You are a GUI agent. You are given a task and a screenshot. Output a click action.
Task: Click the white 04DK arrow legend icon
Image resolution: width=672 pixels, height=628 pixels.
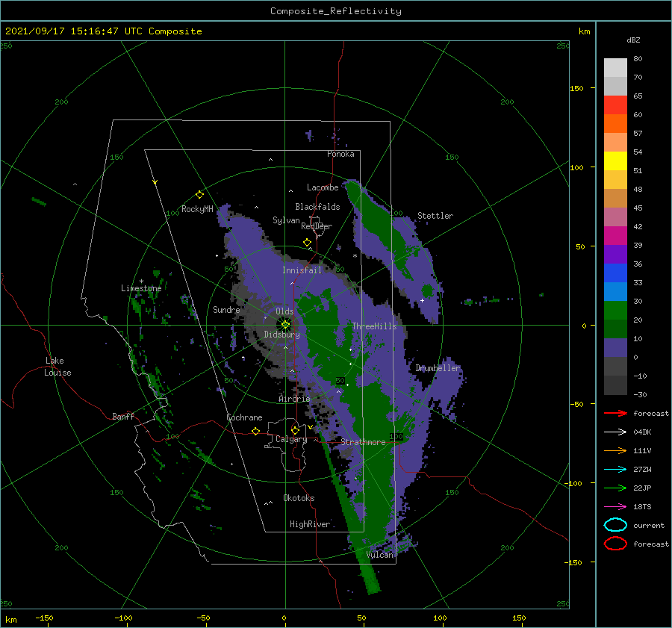coord(615,432)
